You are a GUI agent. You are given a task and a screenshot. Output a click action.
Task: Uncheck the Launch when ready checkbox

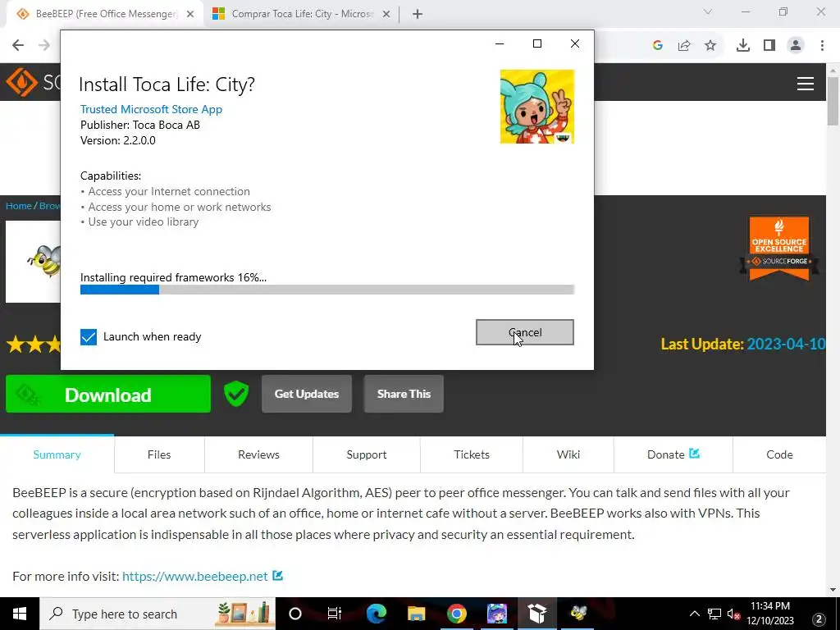click(89, 337)
